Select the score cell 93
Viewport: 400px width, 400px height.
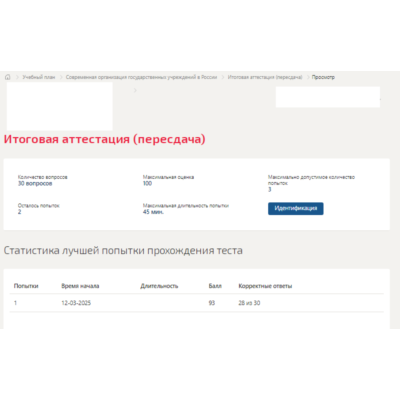click(x=212, y=303)
